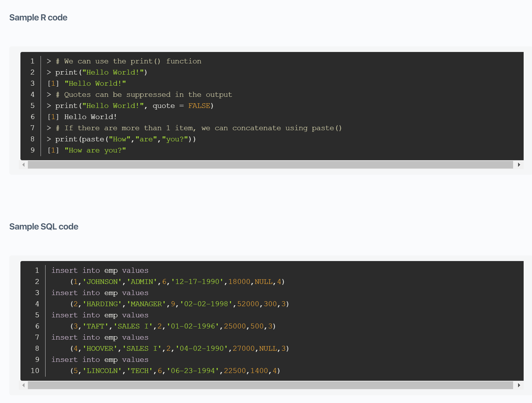The image size is (532, 403).
Task: Click 'MANAGER' in SQL line 4
Action: click(x=146, y=304)
